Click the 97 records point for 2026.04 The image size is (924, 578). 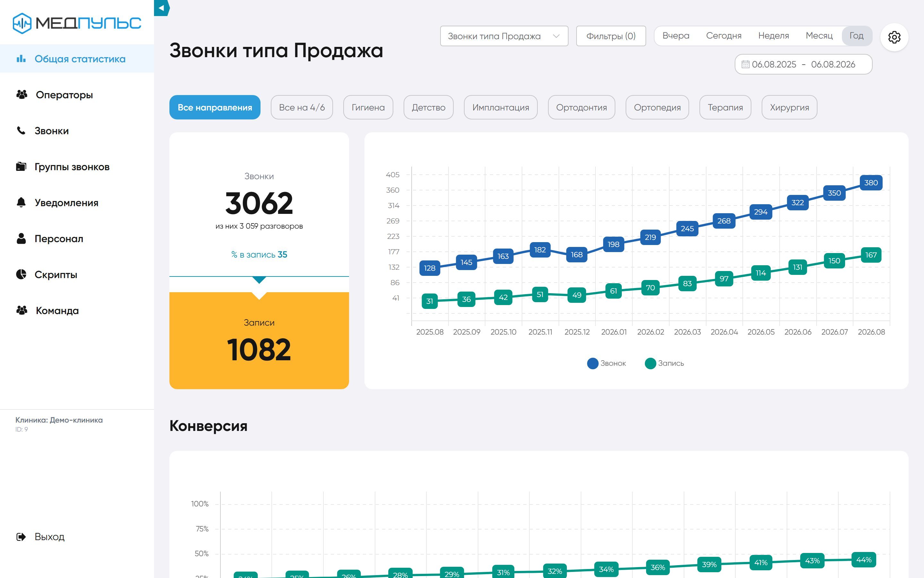pyautogui.click(x=724, y=279)
